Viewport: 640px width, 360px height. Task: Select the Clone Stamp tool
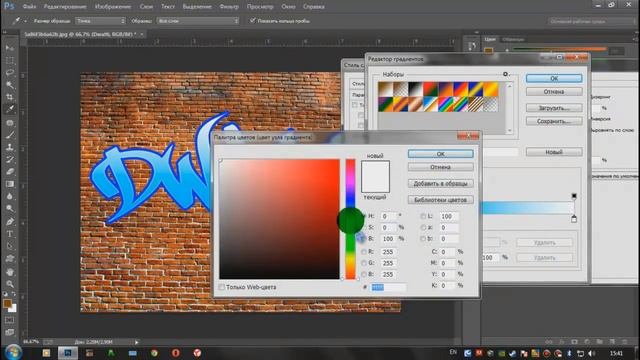[x=10, y=147]
